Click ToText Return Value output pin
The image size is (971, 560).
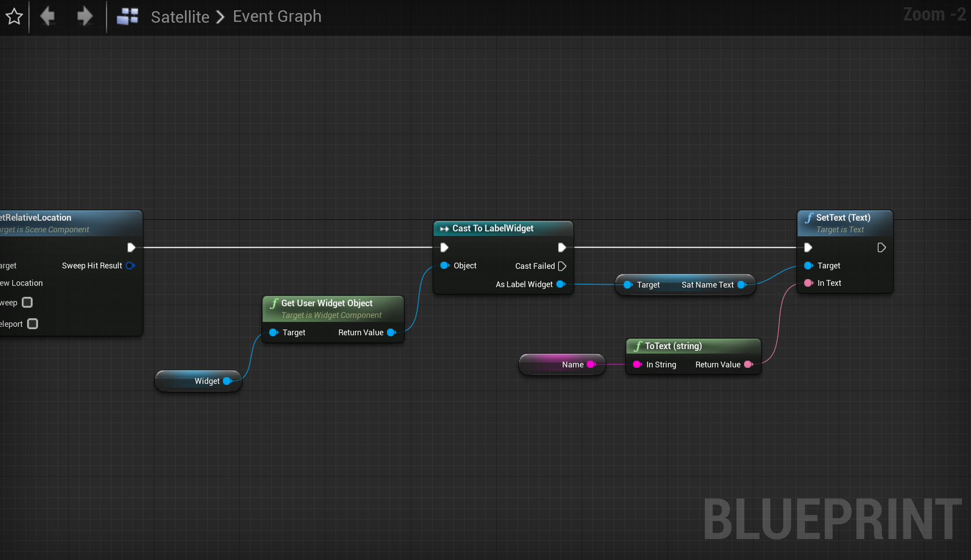(749, 365)
